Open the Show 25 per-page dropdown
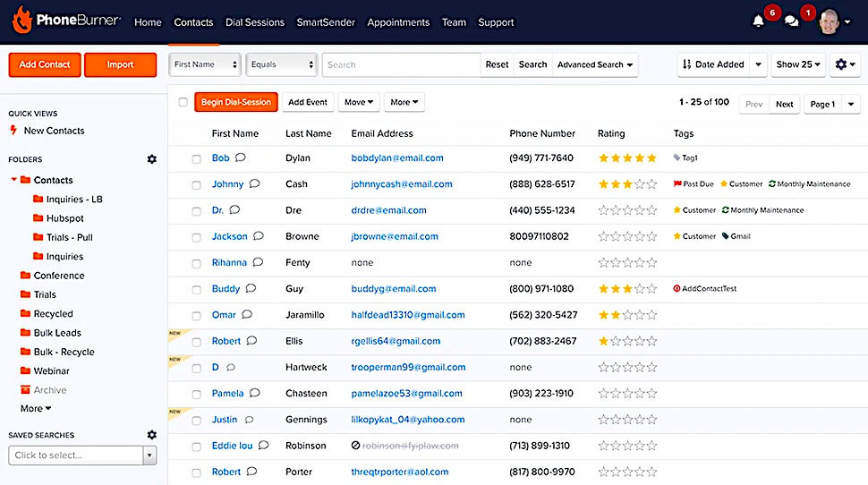The height and width of the screenshot is (485, 868). pos(797,64)
